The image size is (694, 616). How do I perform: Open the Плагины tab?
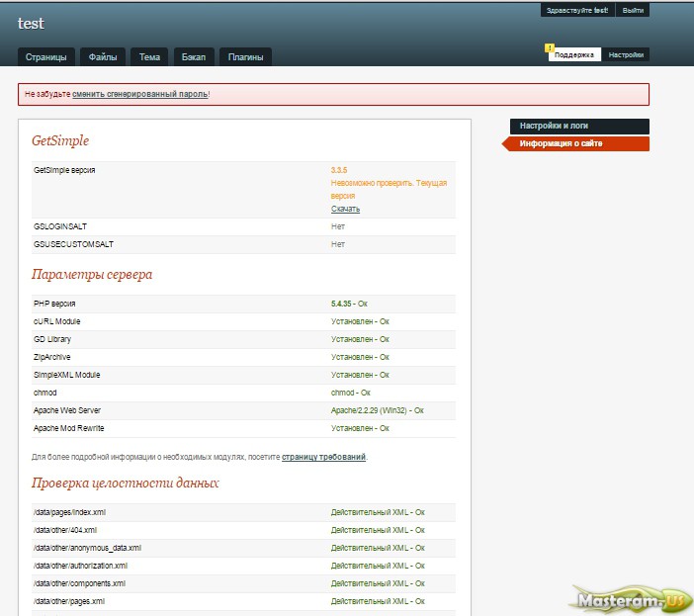pyautogui.click(x=245, y=57)
